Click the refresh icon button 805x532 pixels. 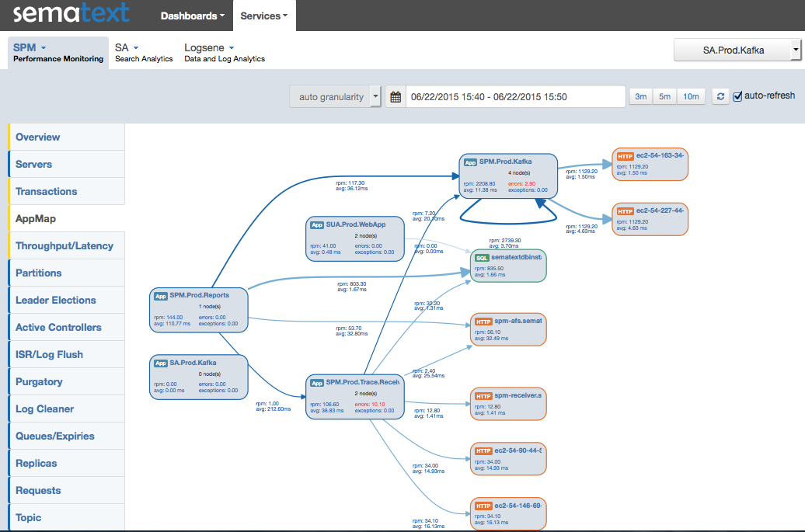pyautogui.click(x=720, y=96)
